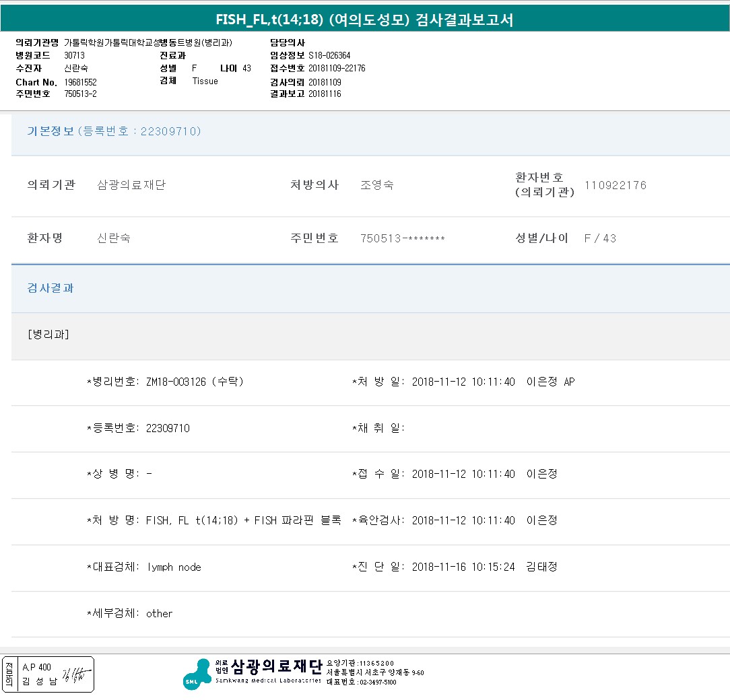This screenshot has height=700, width=730.
Task: Click the 검사결과 section heading
Action: (51, 288)
